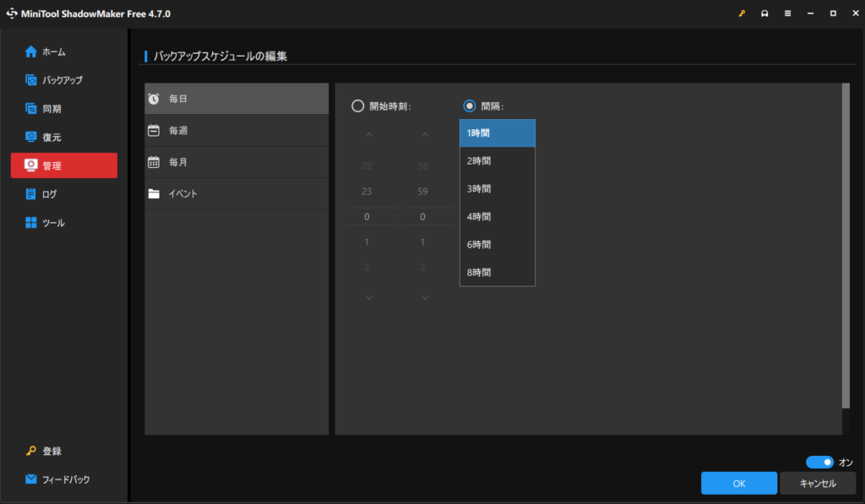The image size is (865, 504).
Task: Click the vertical scrollbar of settings panel
Action: [x=846, y=246]
